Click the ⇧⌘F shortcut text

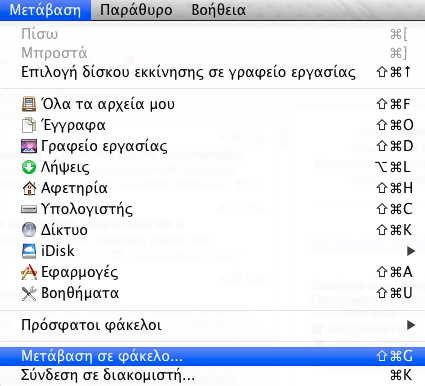[393, 104]
